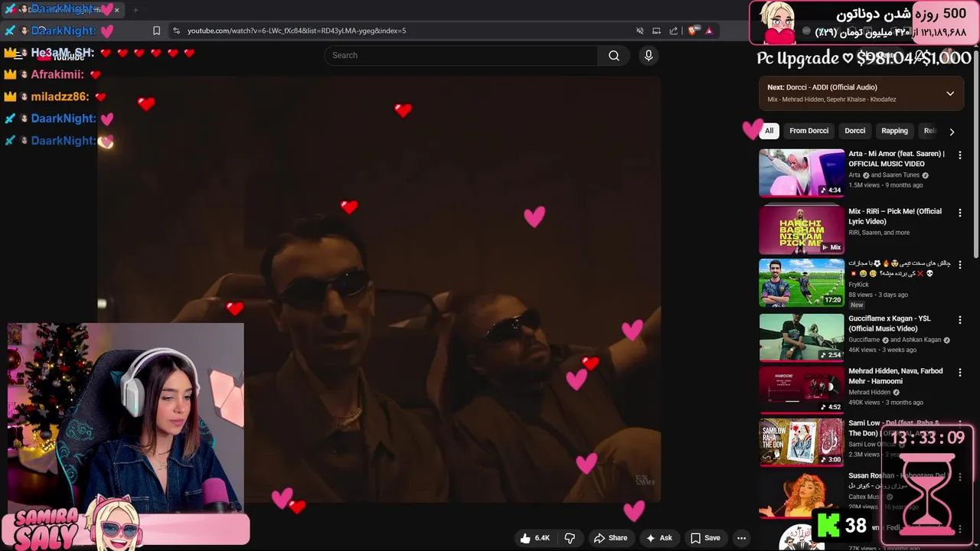This screenshot has width=980, height=551.
Task: Collapse the playlist panel with its chevron
Action: [x=950, y=93]
